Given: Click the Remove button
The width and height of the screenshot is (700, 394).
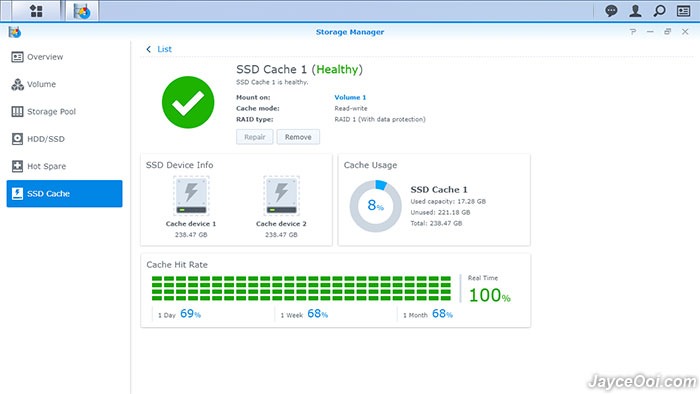Looking at the screenshot, I should point(298,137).
